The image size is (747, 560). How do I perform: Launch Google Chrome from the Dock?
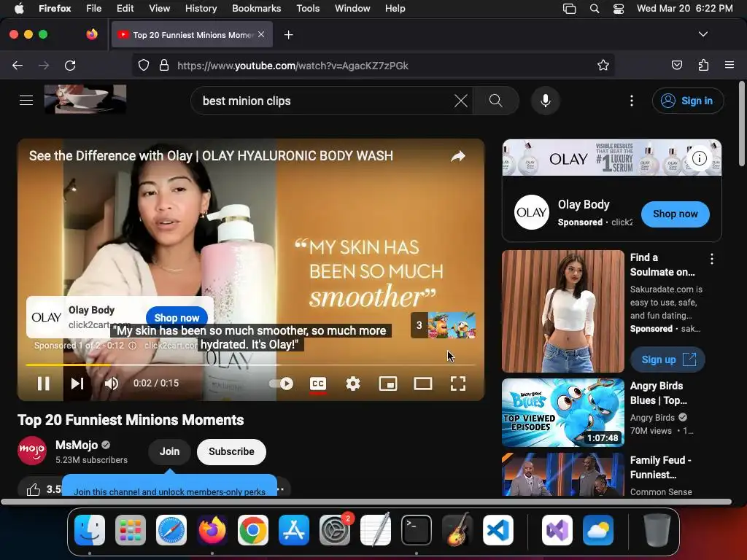[x=252, y=529]
